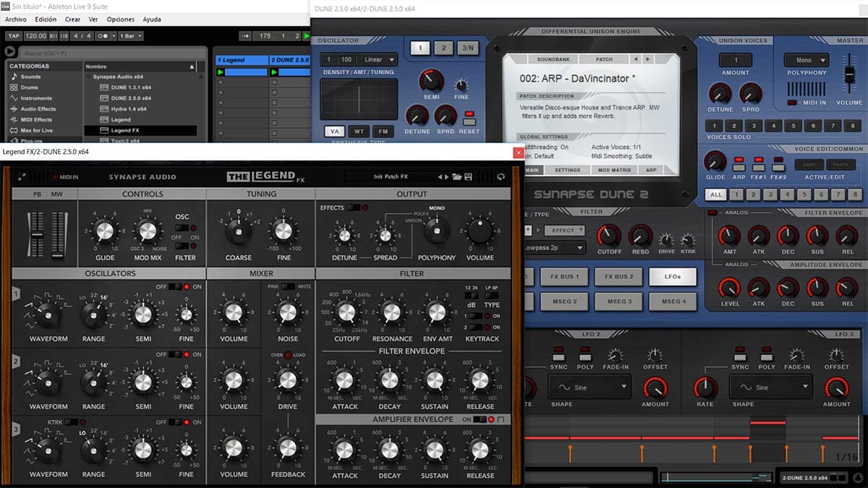Click the Legend FX GLIDE knob
Viewport: 868px width, 488px height.
pos(105,231)
